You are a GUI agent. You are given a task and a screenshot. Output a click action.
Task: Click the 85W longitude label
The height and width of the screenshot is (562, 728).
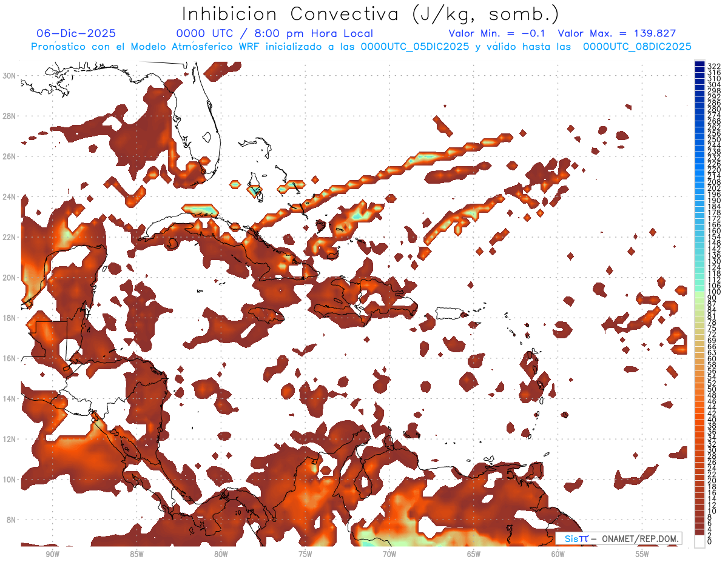coord(136,554)
